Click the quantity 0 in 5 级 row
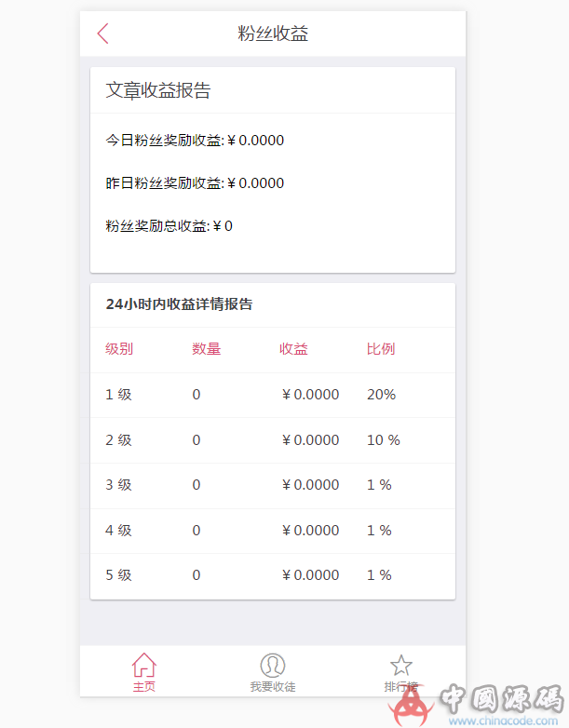This screenshot has height=728, width=569. 196,575
